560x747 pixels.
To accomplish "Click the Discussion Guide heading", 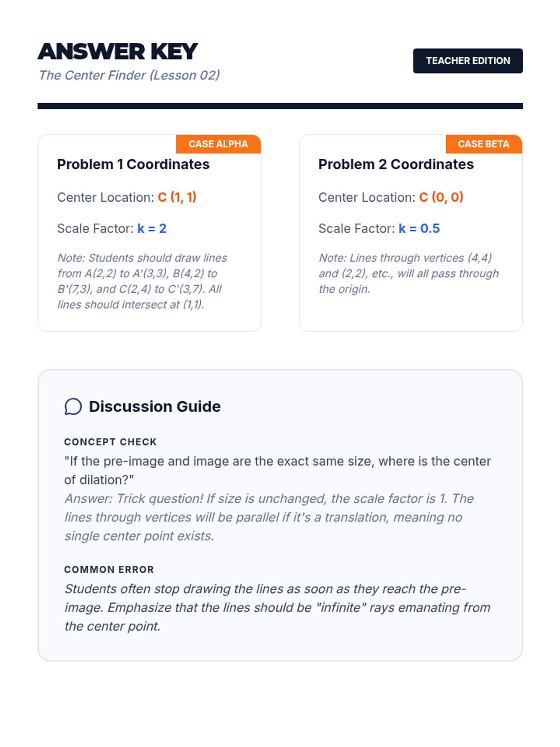I will tap(154, 407).
